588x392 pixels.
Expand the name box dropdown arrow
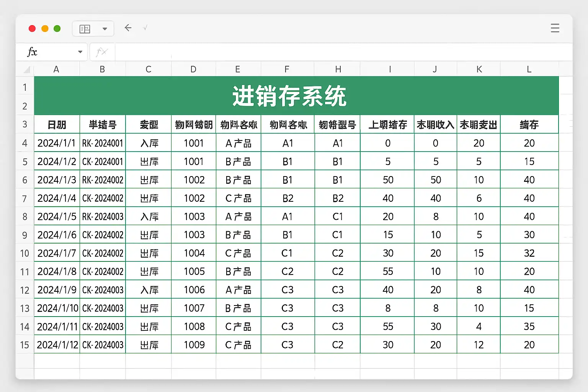coord(80,52)
